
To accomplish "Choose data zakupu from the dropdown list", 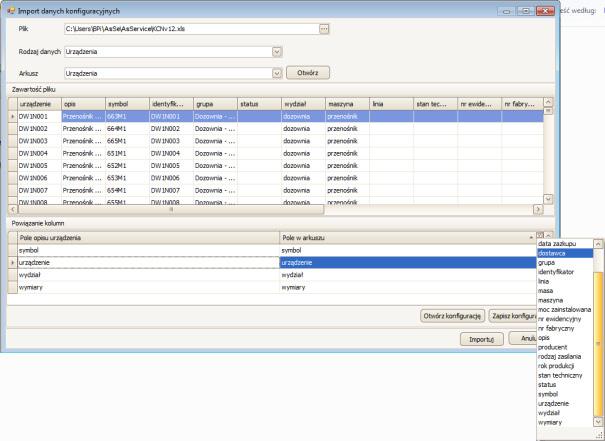I will [565, 244].
